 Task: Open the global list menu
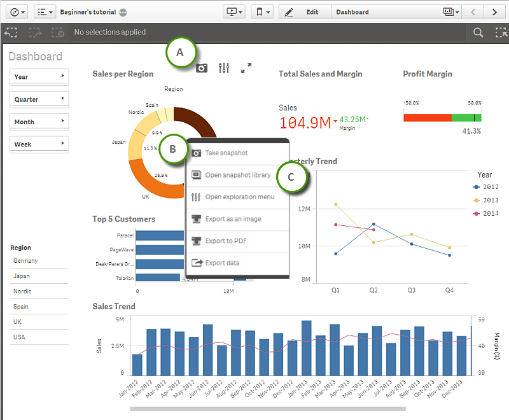point(45,12)
